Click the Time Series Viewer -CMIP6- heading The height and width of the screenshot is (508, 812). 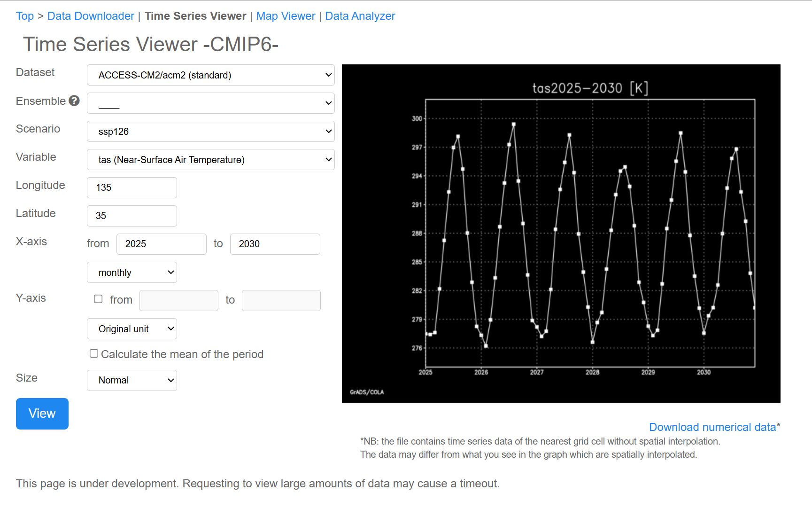(151, 45)
